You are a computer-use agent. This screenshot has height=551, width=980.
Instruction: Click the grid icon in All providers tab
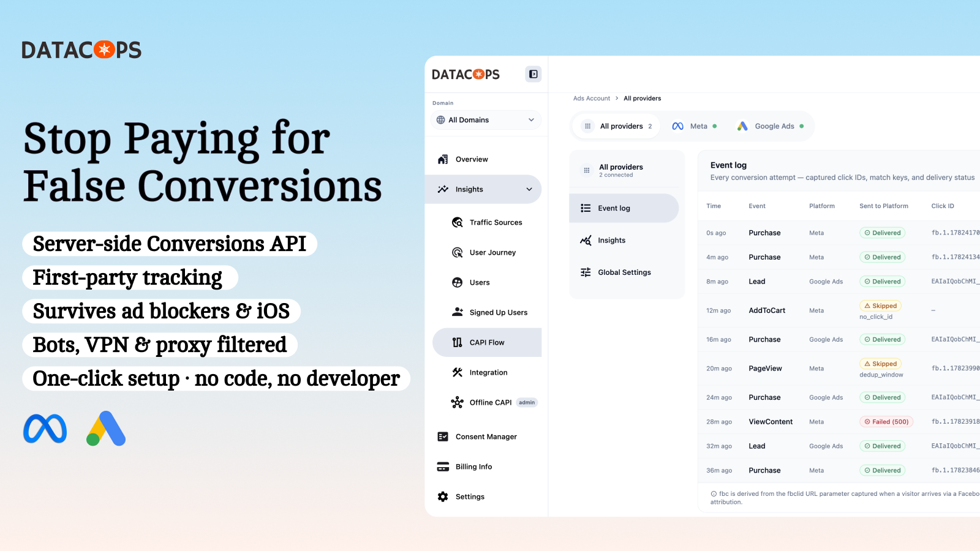click(587, 126)
